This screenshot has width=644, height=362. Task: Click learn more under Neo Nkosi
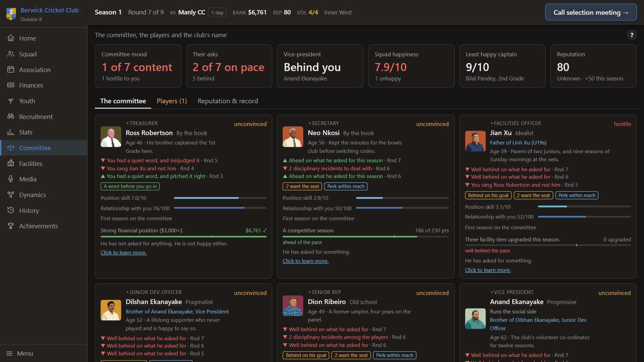[306, 261]
